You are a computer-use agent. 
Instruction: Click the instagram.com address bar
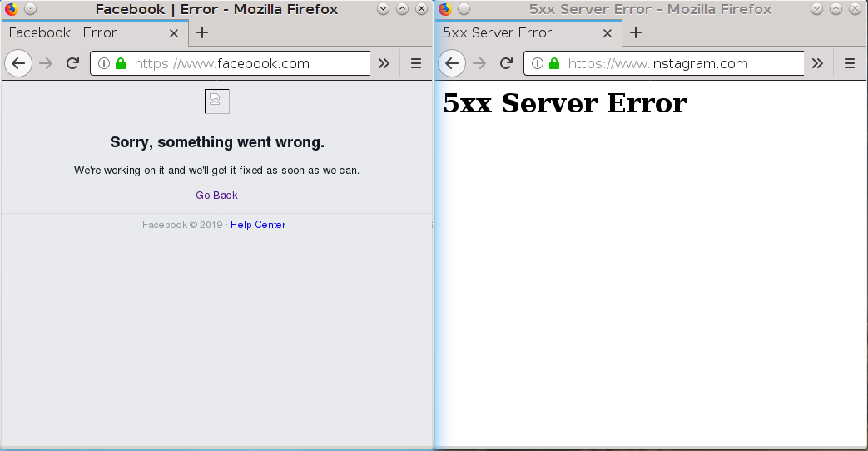[x=664, y=63]
